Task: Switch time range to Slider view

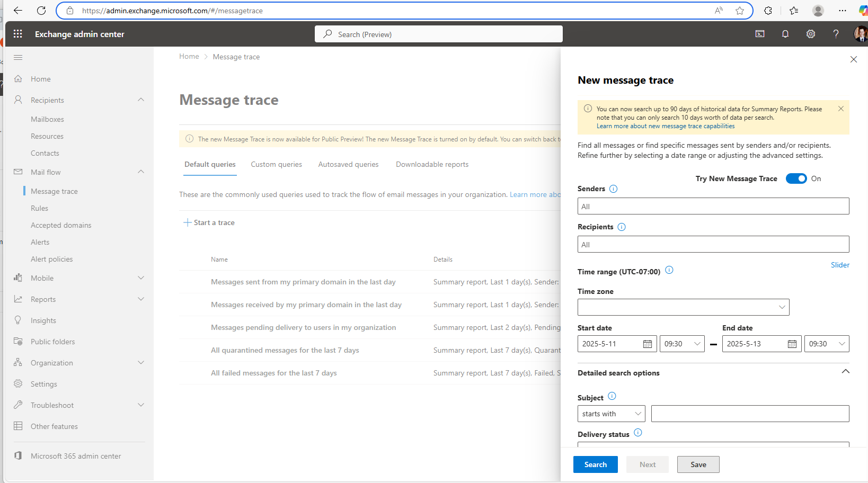Action: pos(839,265)
